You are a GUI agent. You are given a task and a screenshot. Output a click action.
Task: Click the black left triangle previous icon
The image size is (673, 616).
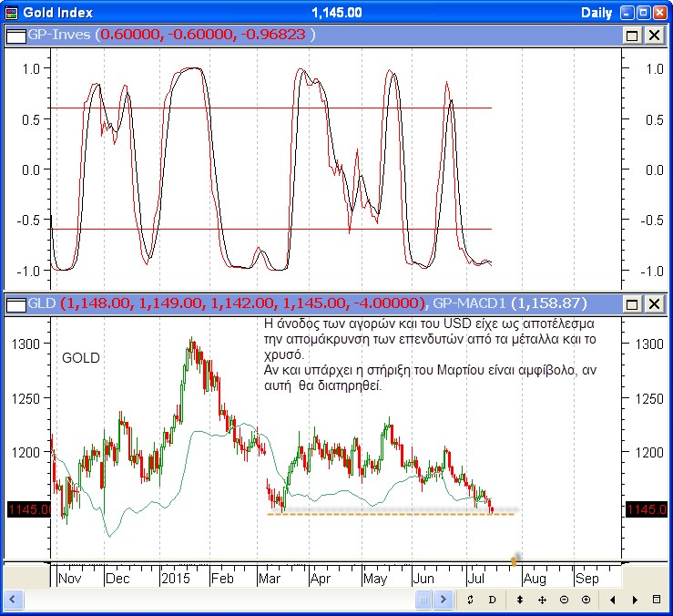[x=613, y=600]
